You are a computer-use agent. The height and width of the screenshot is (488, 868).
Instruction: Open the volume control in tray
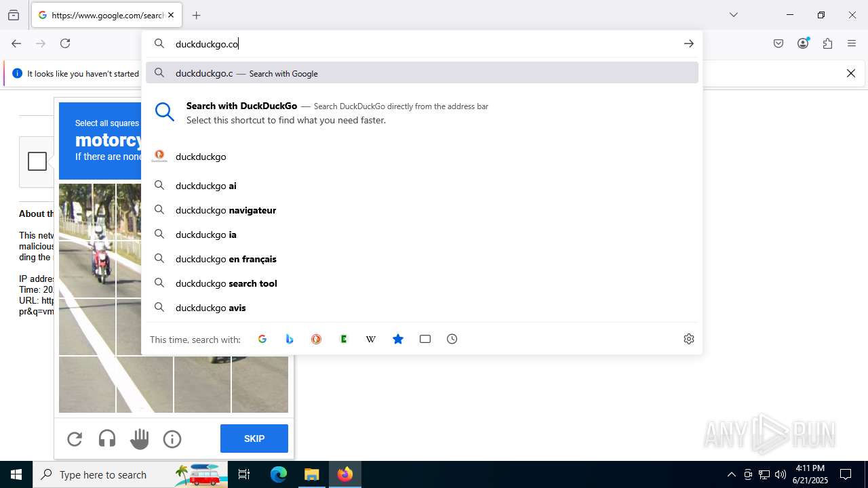point(781,474)
